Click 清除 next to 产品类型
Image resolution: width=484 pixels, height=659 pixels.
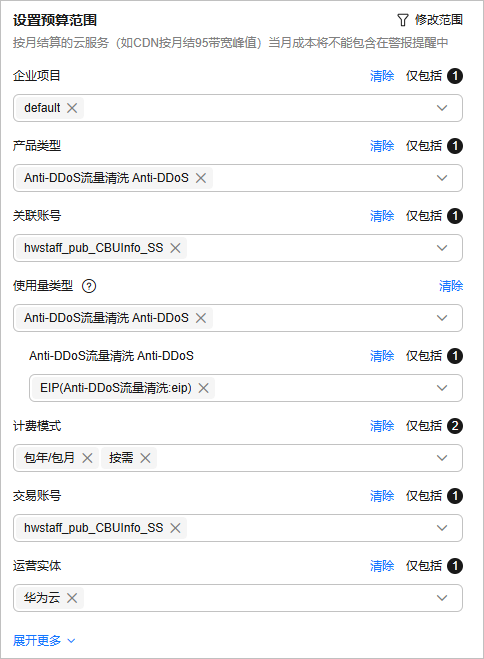pos(382,146)
